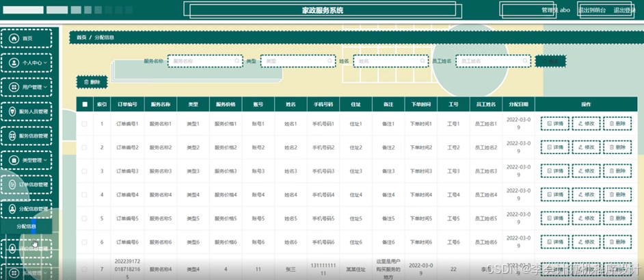Focus the 员工姓名 search input
644x280 pixels.
(x=492, y=61)
